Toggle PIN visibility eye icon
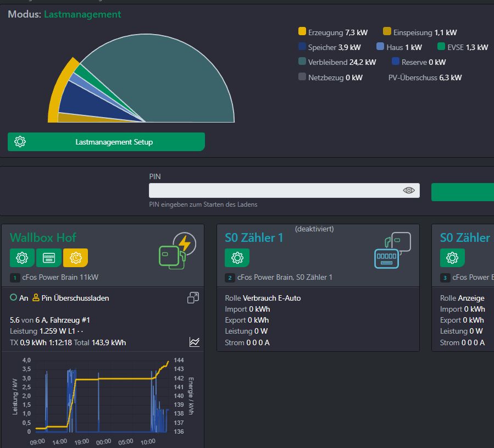This screenshot has width=494, height=448. (x=409, y=190)
